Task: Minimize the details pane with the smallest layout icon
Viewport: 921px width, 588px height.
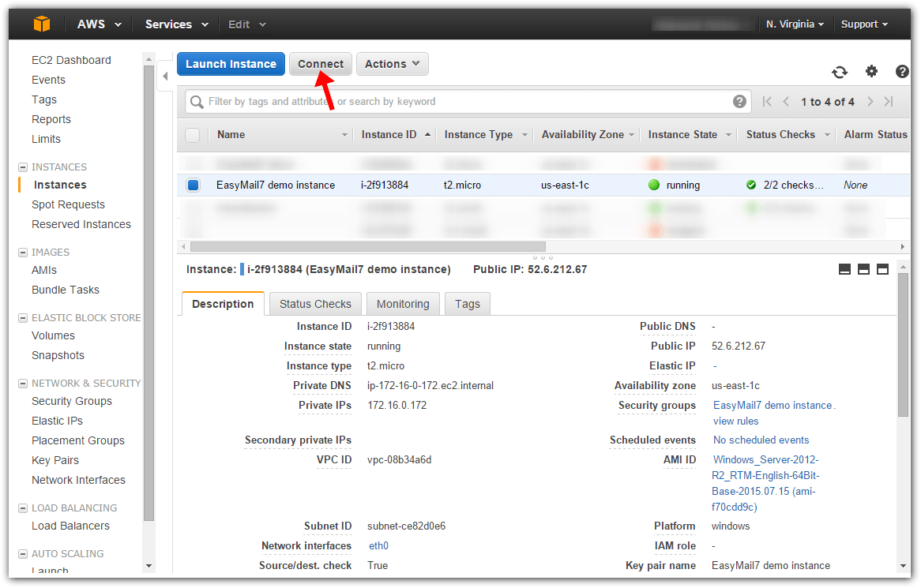Action: [844, 269]
